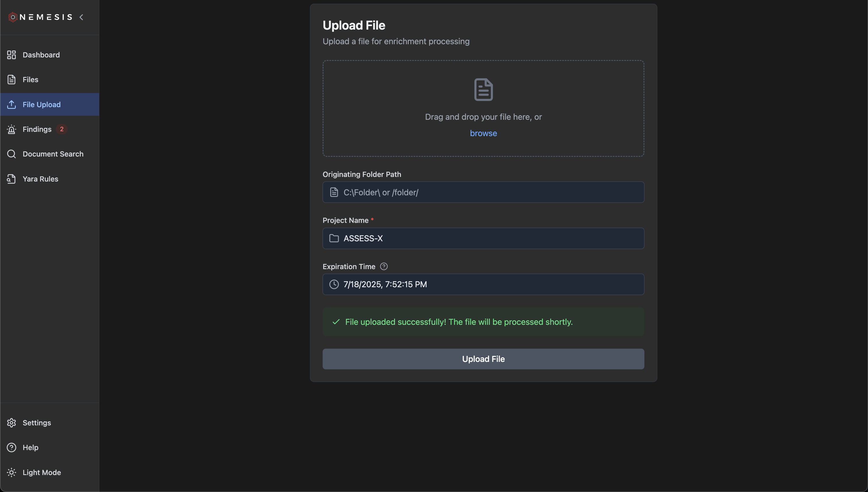Click the File Upload arrow icon
868x492 pixels.
(11, 105)
